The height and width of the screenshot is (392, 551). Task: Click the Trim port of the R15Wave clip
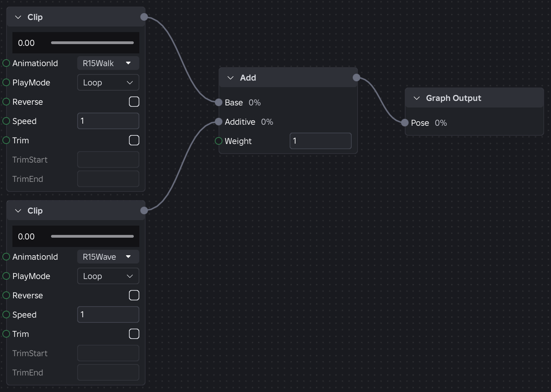pyautogui.click(x=6, y=334)
